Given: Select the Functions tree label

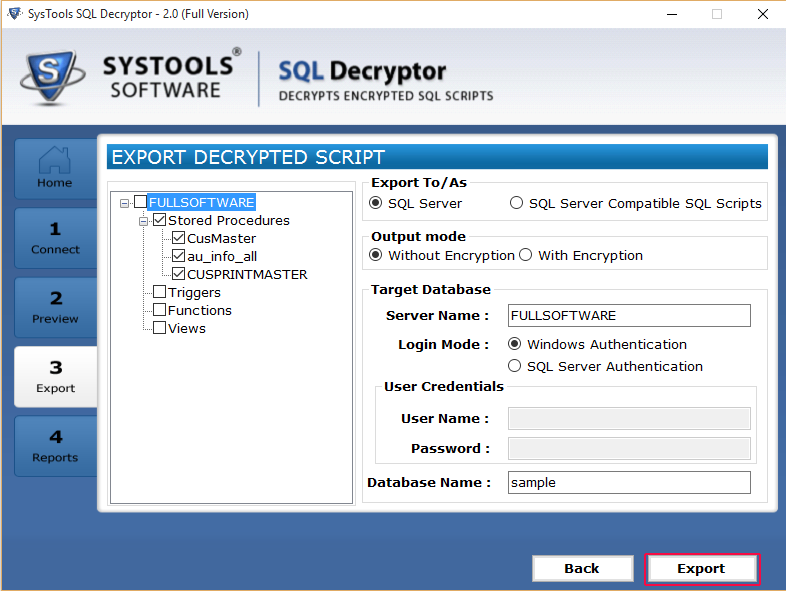Looking at the screenshot, I should point(200,310).
